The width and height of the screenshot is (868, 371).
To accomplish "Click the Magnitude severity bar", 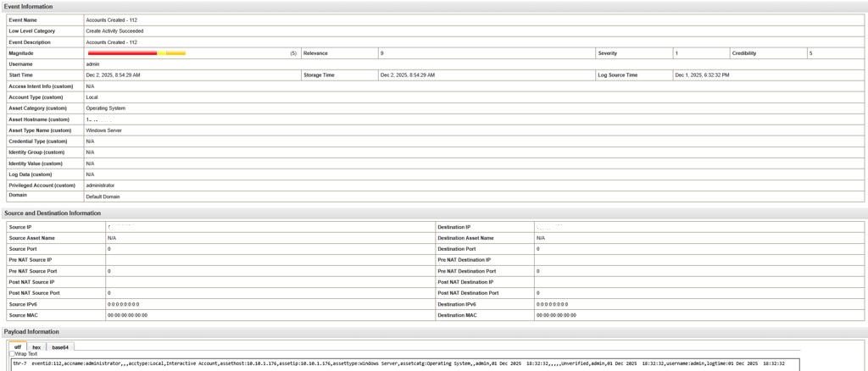I will pos(136,53).
